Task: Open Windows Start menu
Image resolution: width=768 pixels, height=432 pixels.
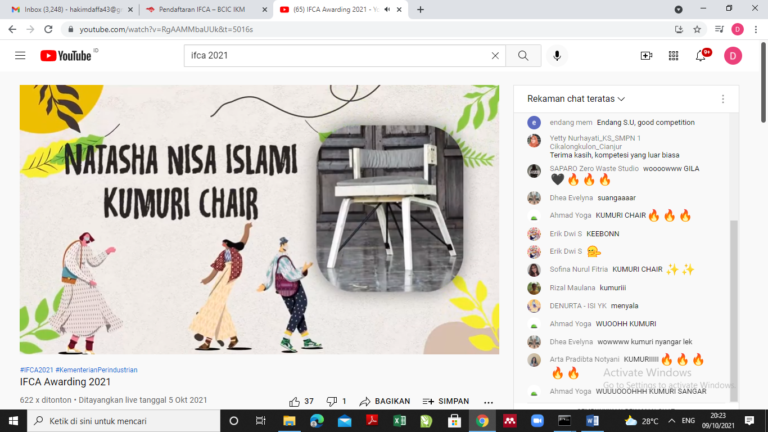Action: pyautogui.click(x=13, y=421)
